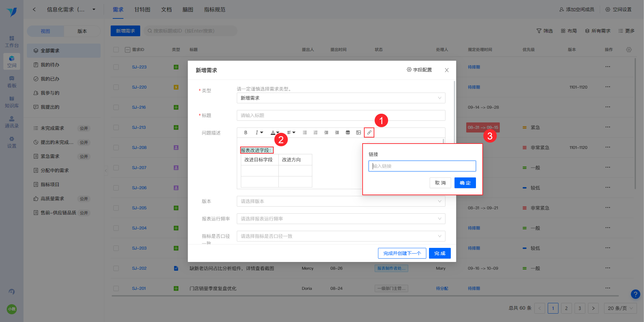The width and height of the screenshot is (644, 322).
Task: Check the SJ-213 row checkbox
Action: pos(116,127)
